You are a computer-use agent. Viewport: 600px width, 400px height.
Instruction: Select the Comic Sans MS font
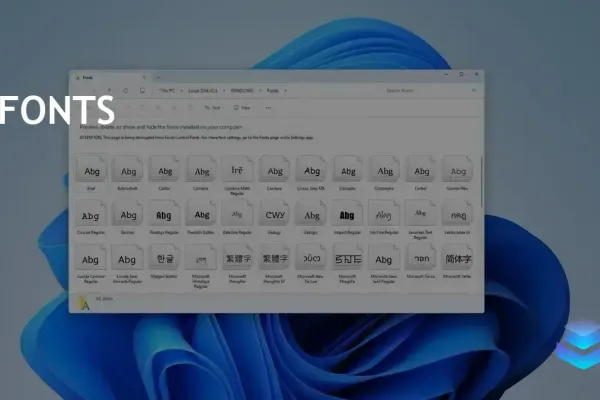coord(311,169)
